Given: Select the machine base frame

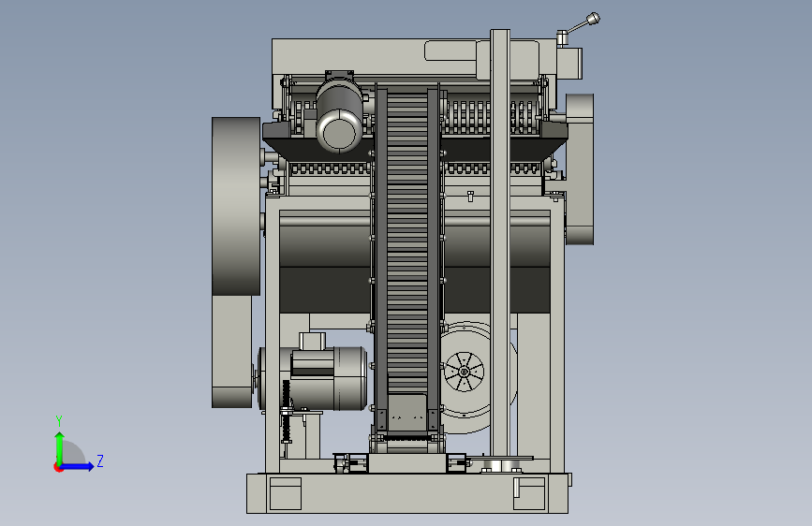Looking at the screenshot, I should coord(407,493).
